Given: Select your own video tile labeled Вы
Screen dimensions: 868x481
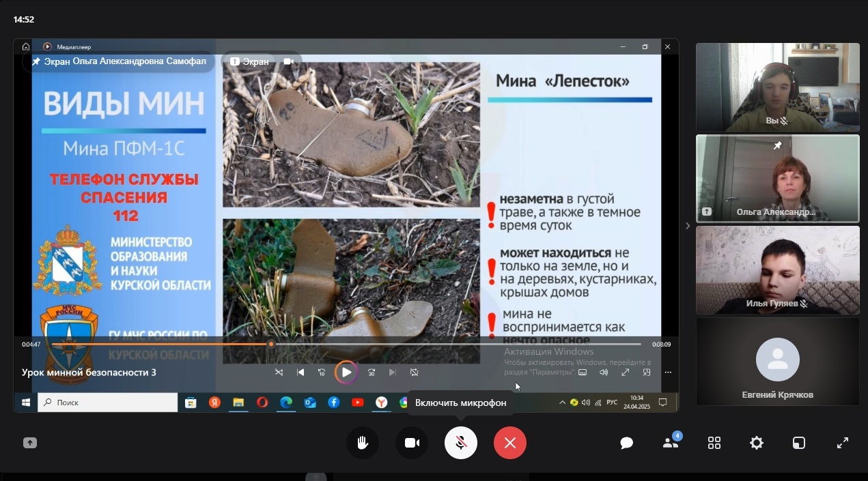Looking at the screenshot, I should (778, 87).
